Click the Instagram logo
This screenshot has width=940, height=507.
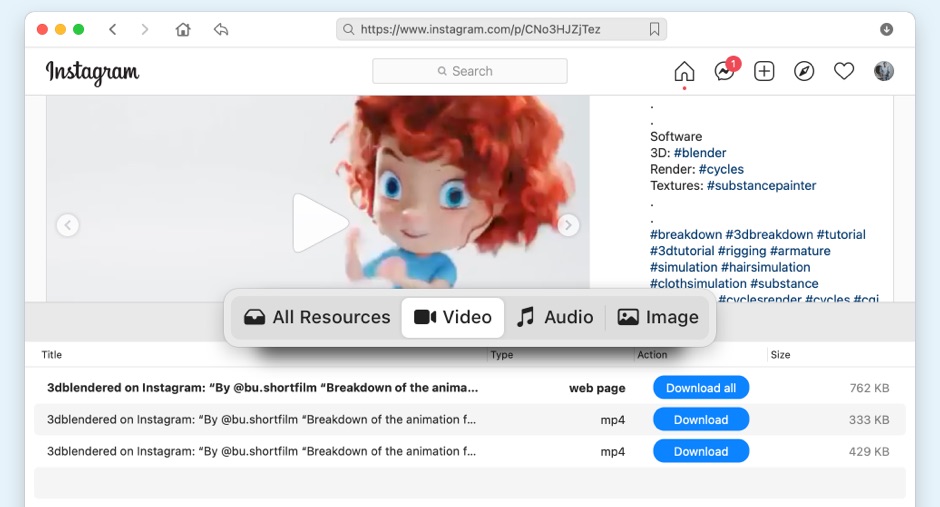[93, 73]
